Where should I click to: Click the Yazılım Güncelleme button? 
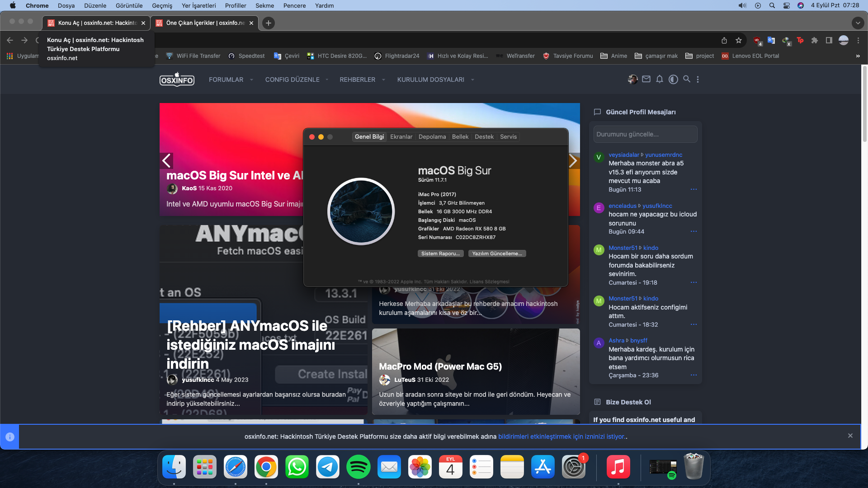coord(497,253)
